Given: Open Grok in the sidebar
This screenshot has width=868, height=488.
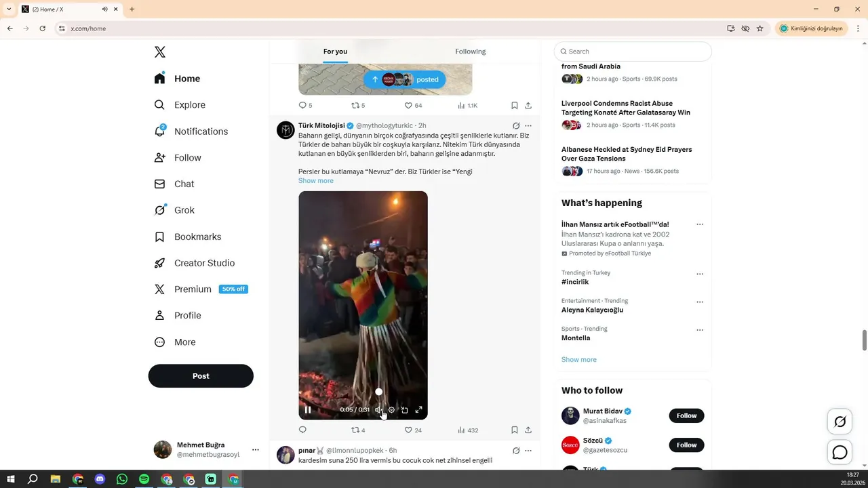Looking at the screenshot, I should pos(174,210).
